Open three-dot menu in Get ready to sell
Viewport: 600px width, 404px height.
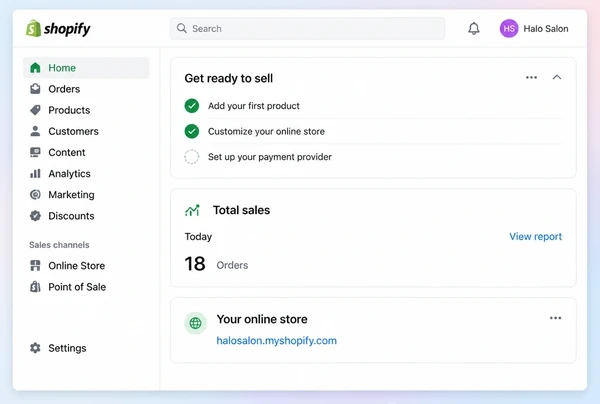(531, 77)
